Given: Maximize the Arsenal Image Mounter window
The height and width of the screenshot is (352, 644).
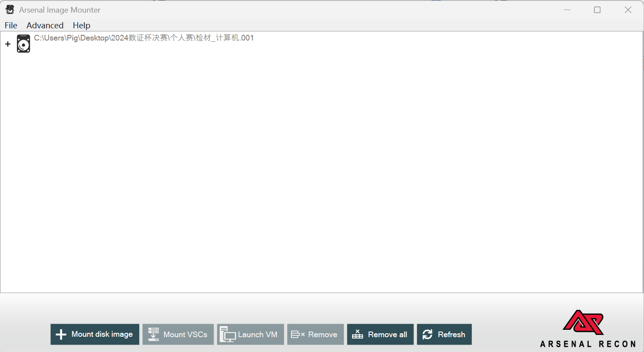Looking at the screenshot, I should pyautogui.click(x=597, y=10).
